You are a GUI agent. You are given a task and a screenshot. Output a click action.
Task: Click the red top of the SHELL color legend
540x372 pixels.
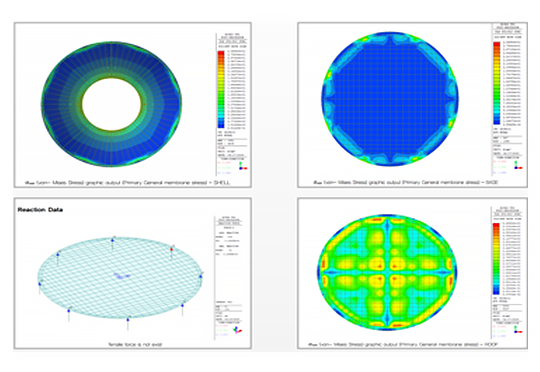point(221,53)
